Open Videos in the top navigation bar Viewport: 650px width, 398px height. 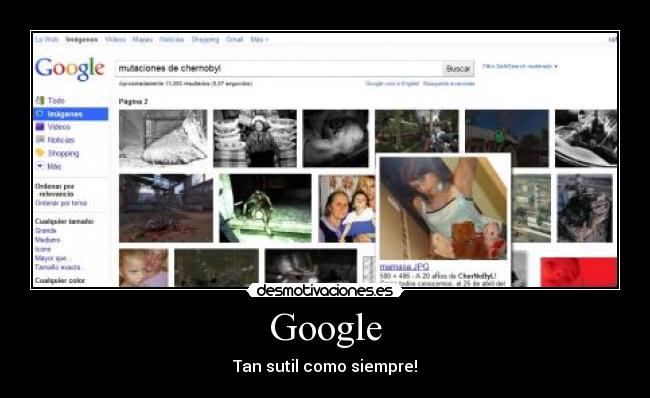tap(115, 39)
